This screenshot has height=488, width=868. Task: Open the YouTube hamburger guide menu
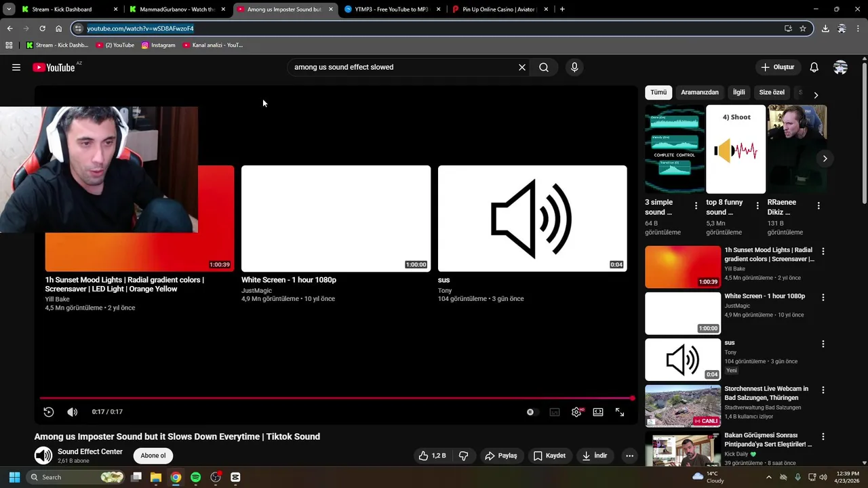coord(16,67)
